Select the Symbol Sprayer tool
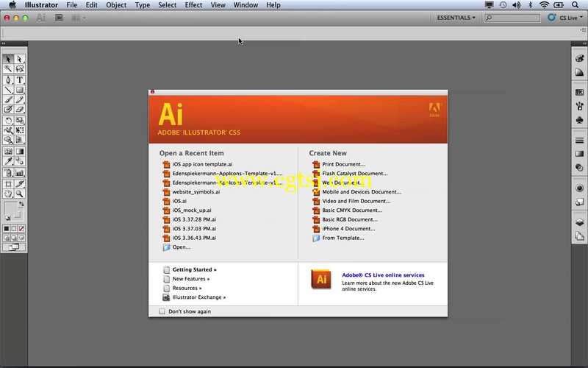Image resolution: width=588 pixels, height=368 pixels. tap(8, 173)
